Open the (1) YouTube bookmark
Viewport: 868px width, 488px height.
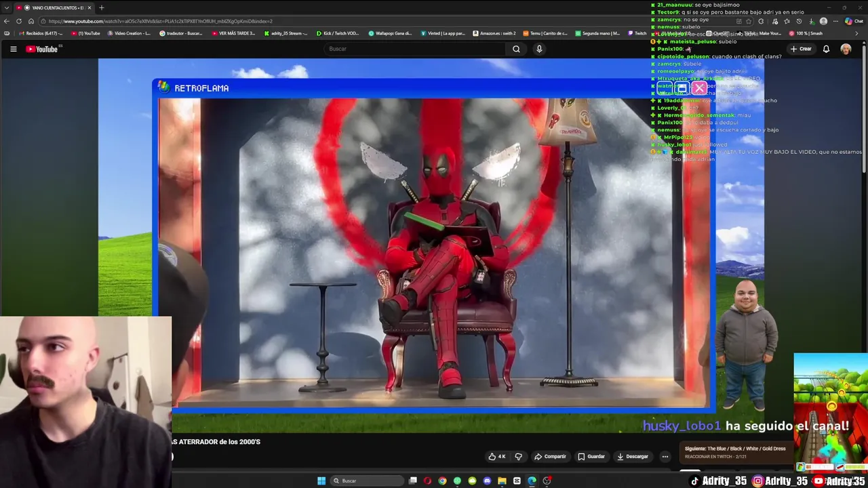tap(85, 33)
